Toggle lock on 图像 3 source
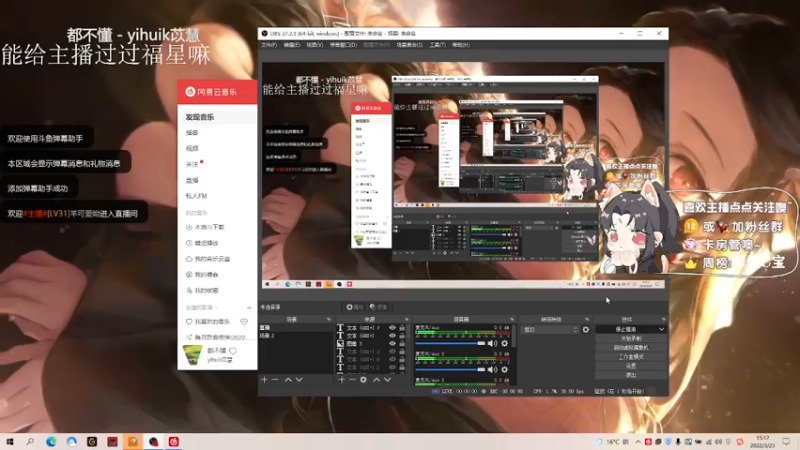800x450 pixels. [402, 343]
